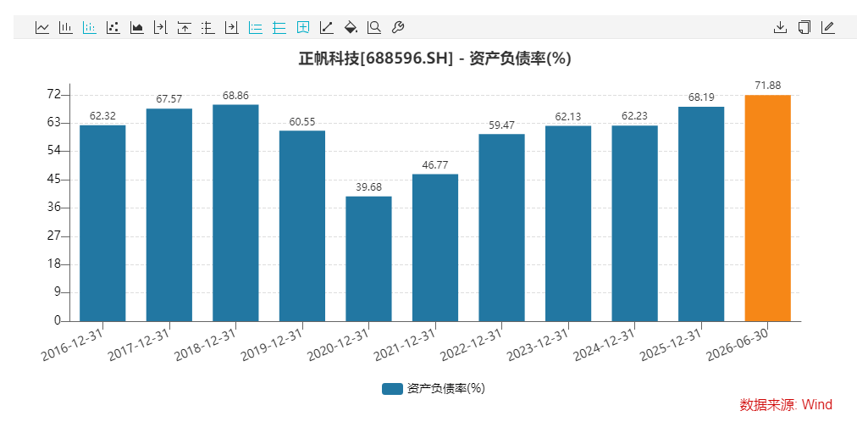Click the up-arrow-under-bar toolbar icon
The width and height of the screenshot is (868, 422).
click(185, 27)
